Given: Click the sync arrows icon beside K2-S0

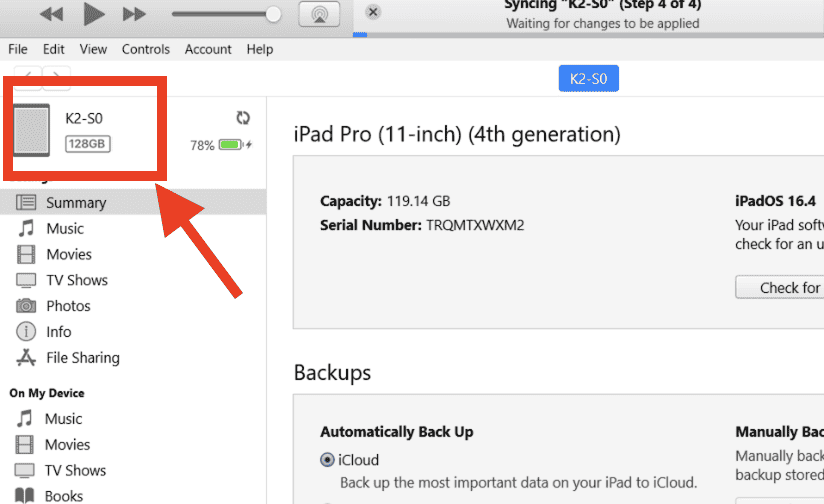Looking at the screenshot, I should pyautogui.click(x=243, y=118).
